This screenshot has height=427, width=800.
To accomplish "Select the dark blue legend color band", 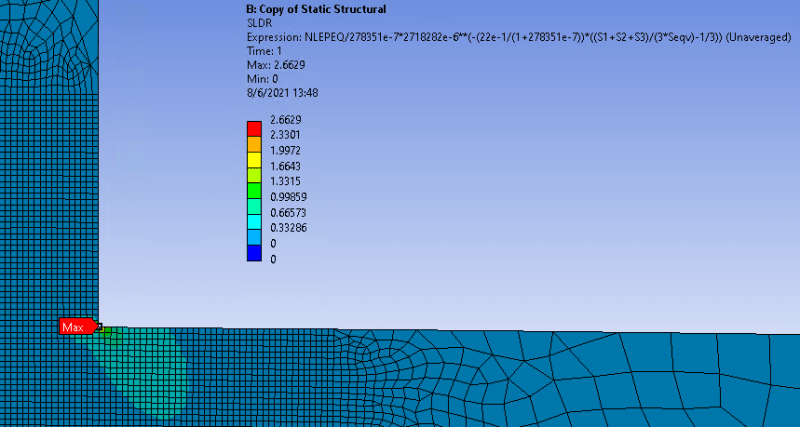I will 254,253.
